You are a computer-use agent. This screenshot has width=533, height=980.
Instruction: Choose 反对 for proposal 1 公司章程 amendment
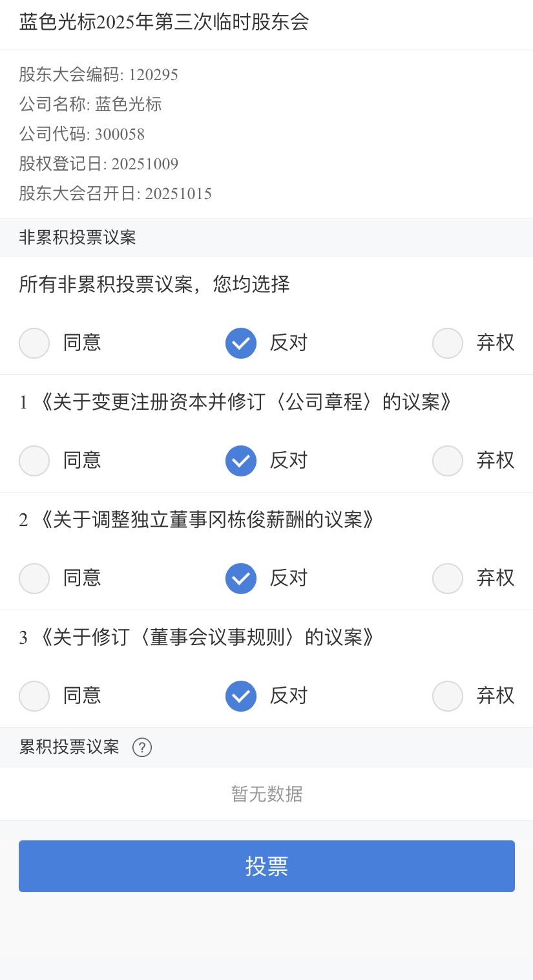pos(241,460)
